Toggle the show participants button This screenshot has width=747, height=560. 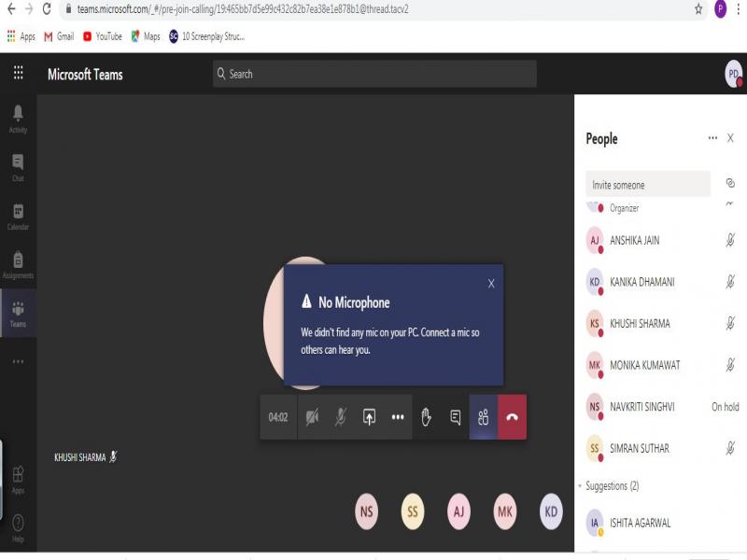(x=484, y=417)
